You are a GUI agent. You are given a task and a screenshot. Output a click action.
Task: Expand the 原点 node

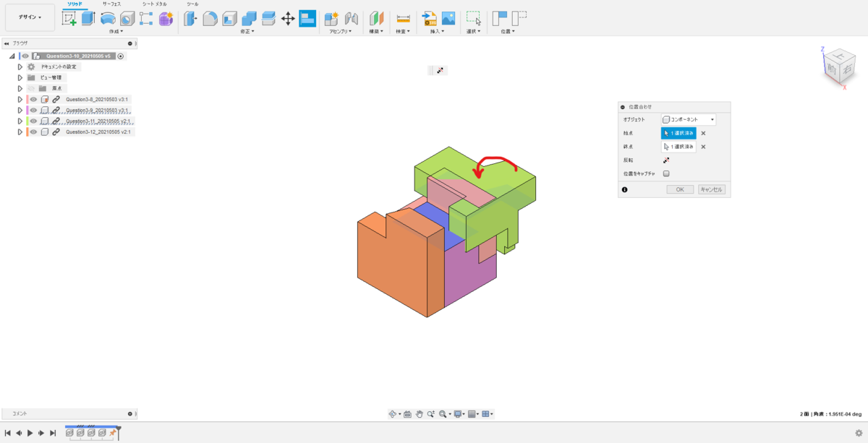(20, 88)
